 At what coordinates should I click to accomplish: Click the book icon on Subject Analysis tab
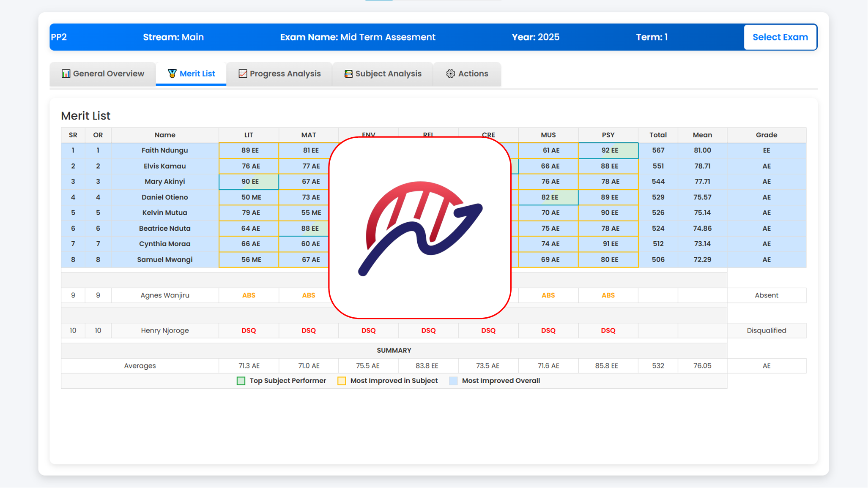coord(348,73)
